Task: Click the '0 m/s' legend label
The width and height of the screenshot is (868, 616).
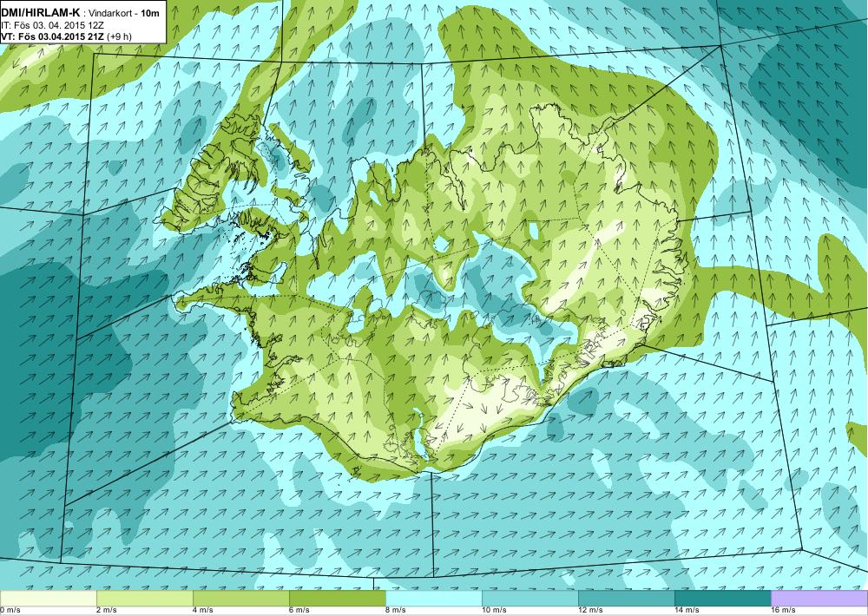Action: click(10, 611)
